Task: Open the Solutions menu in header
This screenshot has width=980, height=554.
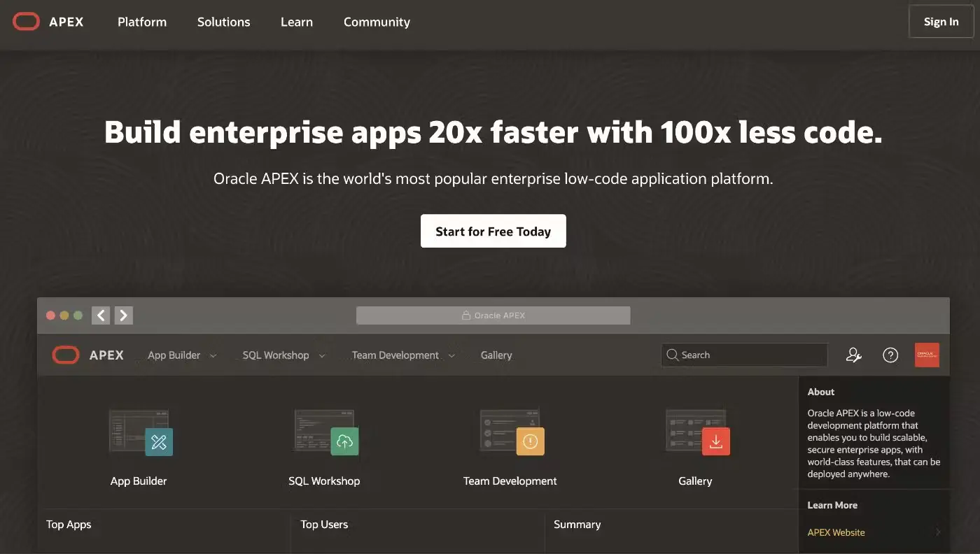Action: [x=223, y=22]
